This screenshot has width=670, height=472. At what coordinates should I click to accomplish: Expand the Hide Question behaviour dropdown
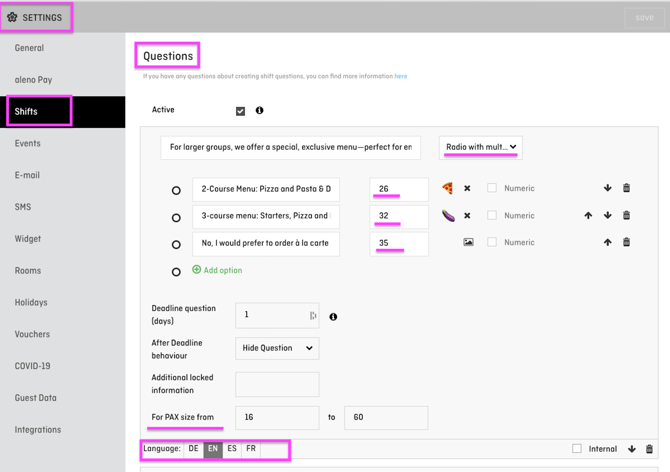click(277, 348)
